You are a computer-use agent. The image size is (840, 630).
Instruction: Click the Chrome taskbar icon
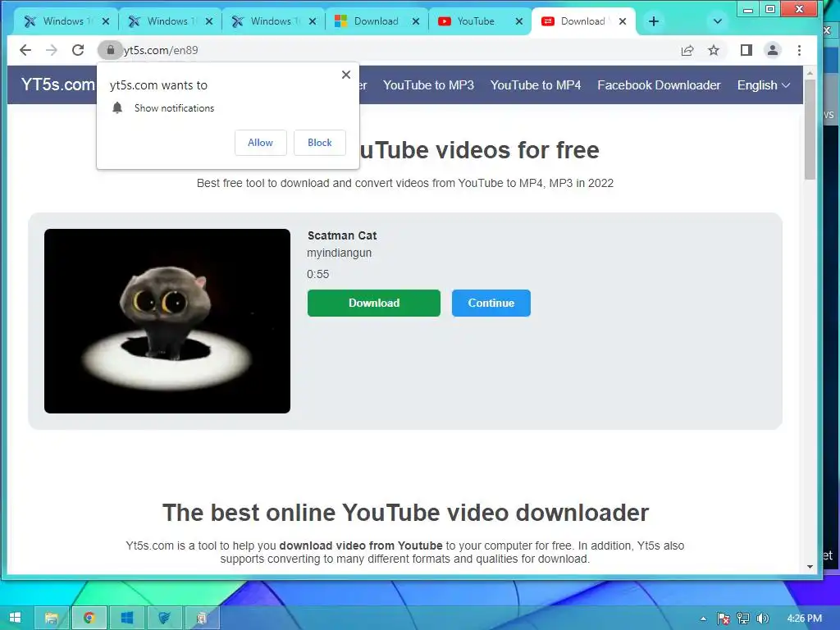click(x=89, y=618)
